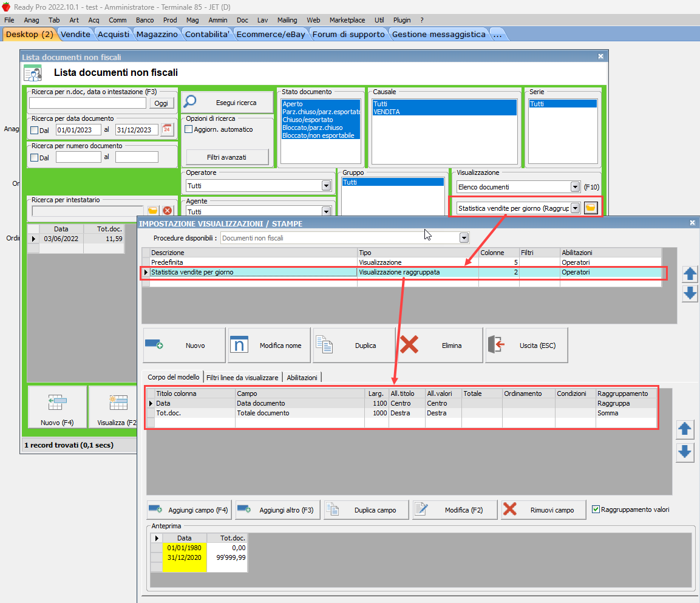This screenshot has height=603, width=700.
Task: Toggle Aggiorn. automatico checkbox
Action: tap(189, 129)
